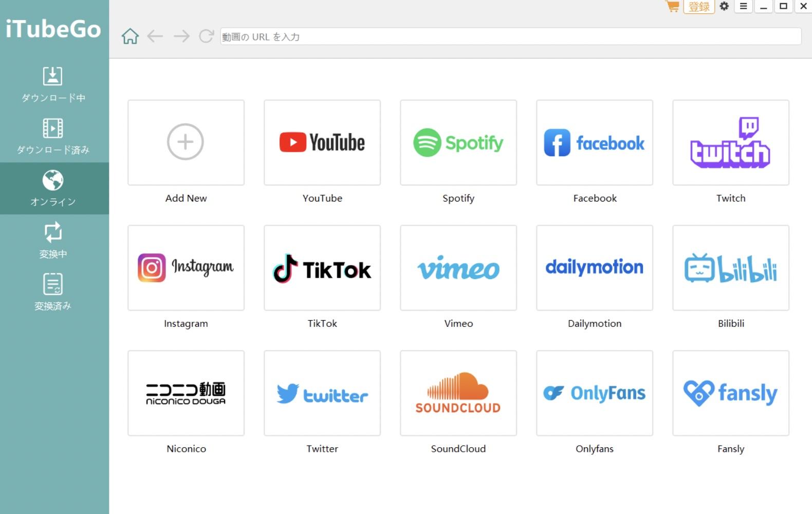Click the Facebook label text
This screenshot has height=514, width=812.
click(595, 198)
